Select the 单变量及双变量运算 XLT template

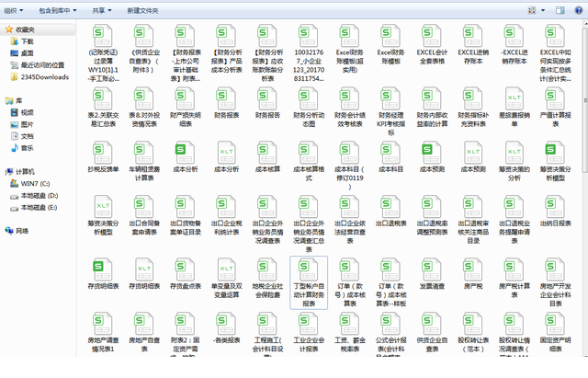(x=227, y=278)
